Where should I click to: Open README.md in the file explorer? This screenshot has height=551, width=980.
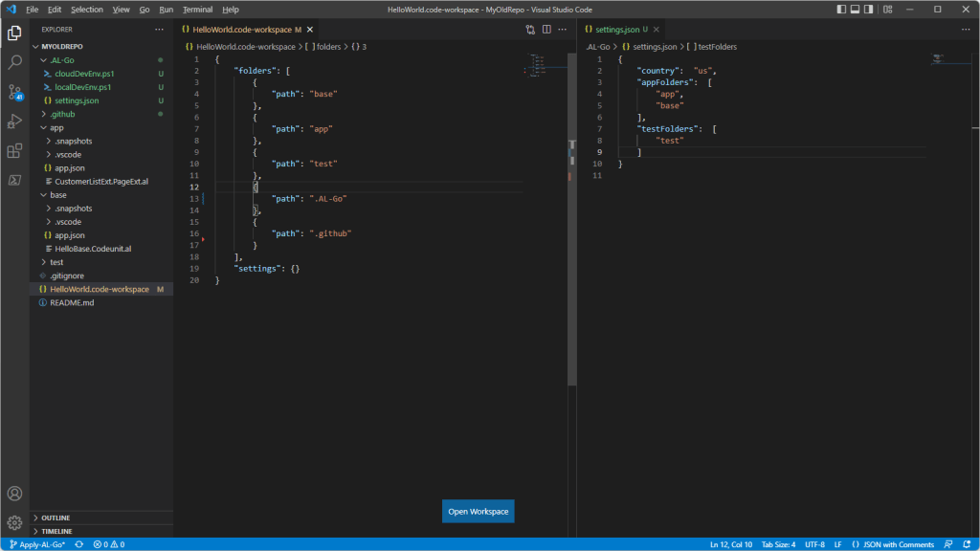[x=72, y=302]
